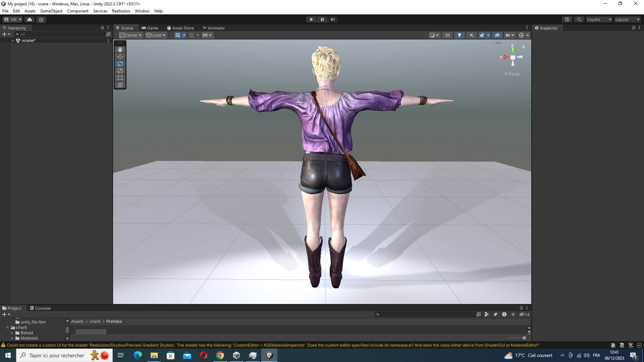Toggle hidden objects scene visibility
Screen dimensions: 644x362
pyautogui.click(x=497, y=35)
